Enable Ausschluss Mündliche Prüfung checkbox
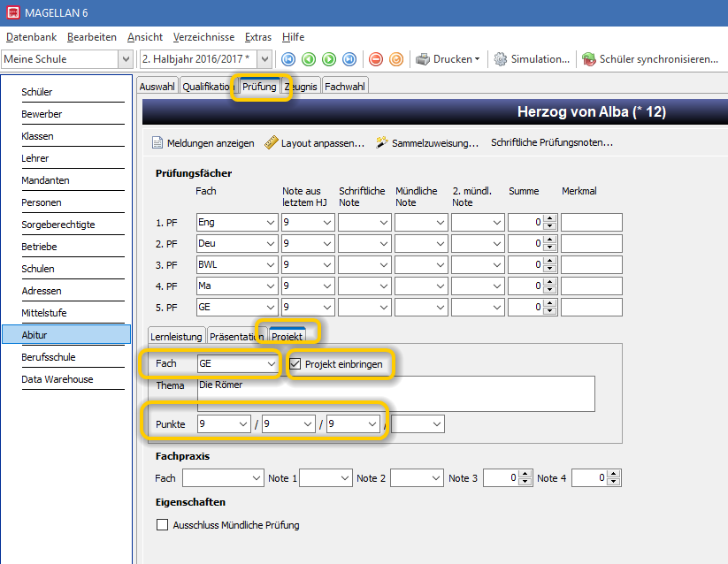Viewport: 728px width, 564px height. pyautogui.click(x=162, y=525)
